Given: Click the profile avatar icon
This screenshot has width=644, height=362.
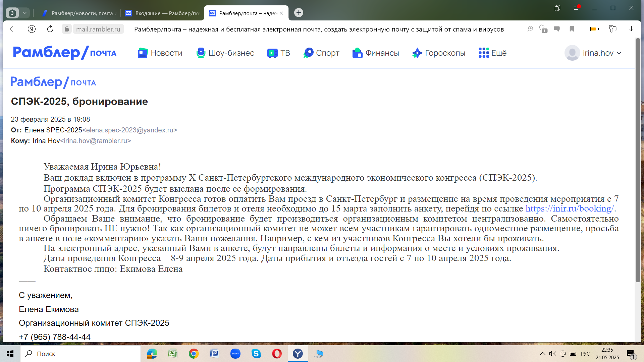Looking at the screenshot, I should (x=572, y=53).
